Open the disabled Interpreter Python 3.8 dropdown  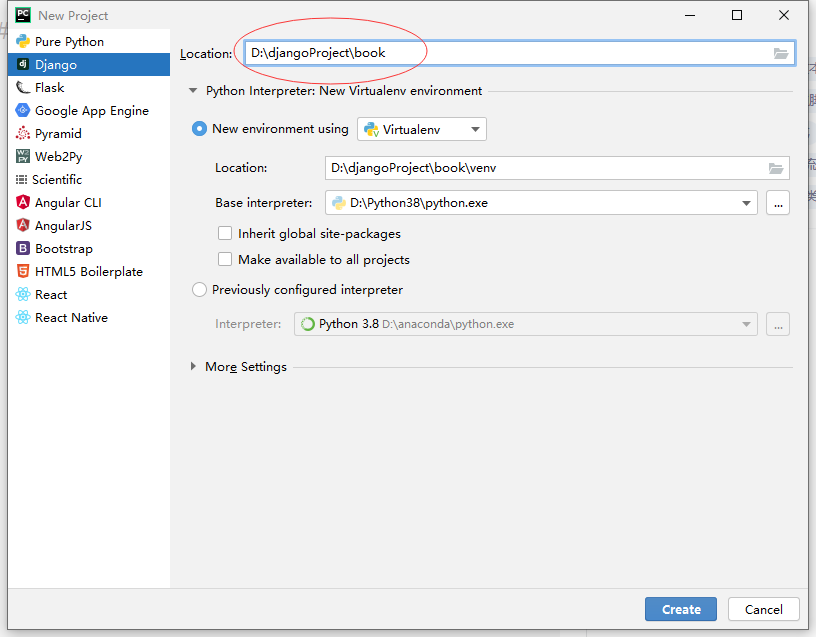tap(526, 324)
